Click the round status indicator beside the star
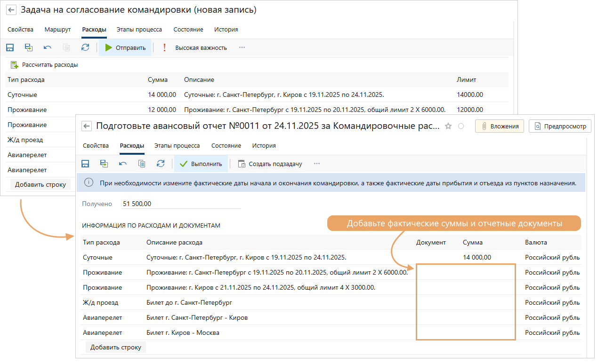Screen dimensions: 598x364 [461, 126]
